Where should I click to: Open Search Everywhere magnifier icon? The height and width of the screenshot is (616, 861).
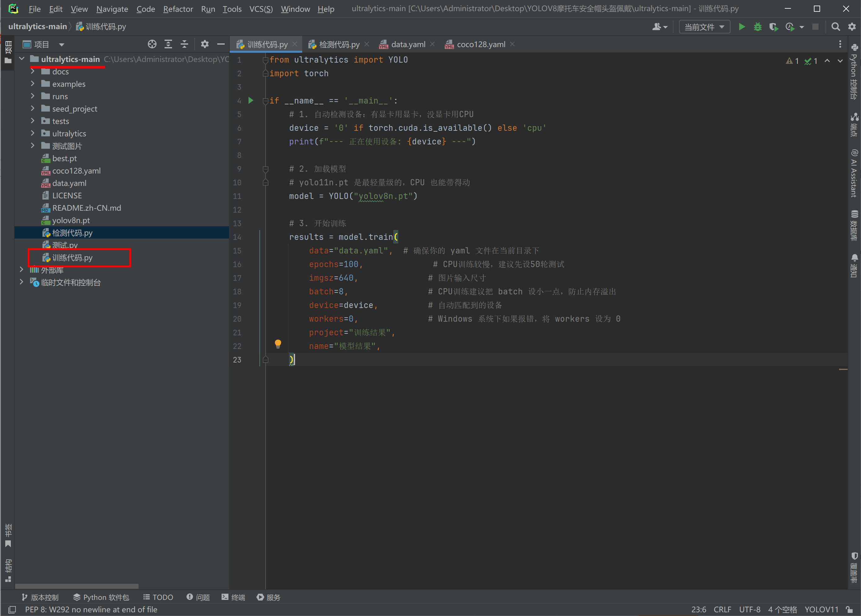click(x=836, y=27)
